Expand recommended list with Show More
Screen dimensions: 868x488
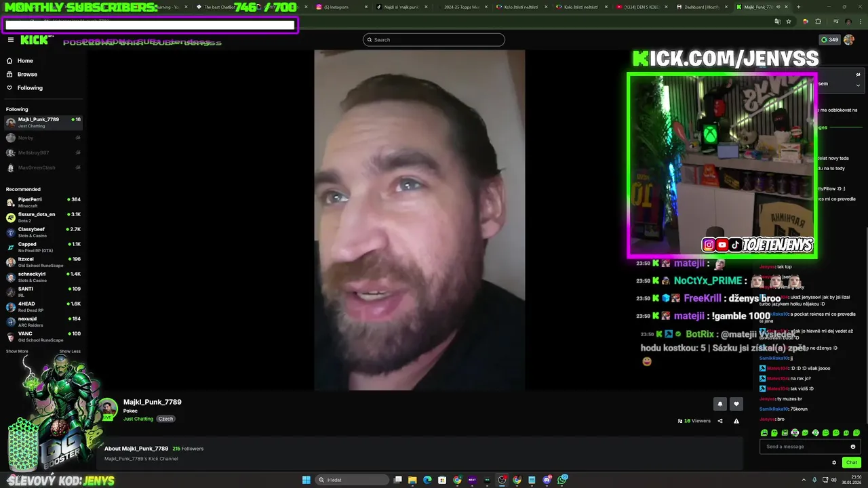(x=17, y=351)
